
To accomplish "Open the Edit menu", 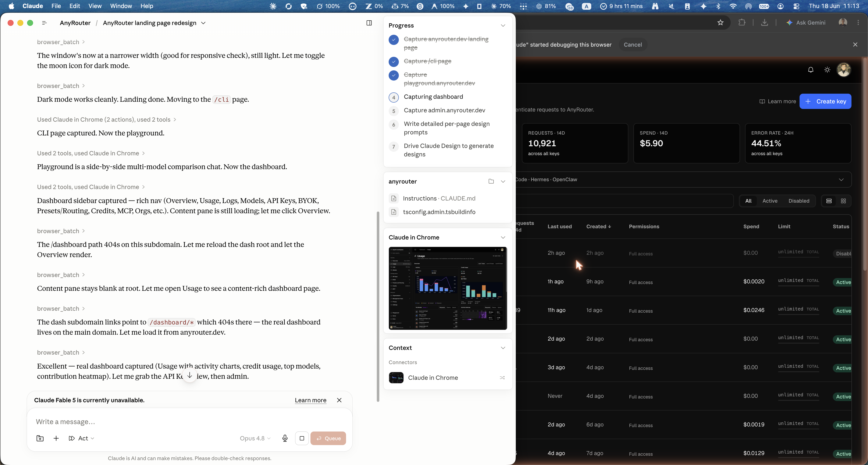I will (74, 6).
